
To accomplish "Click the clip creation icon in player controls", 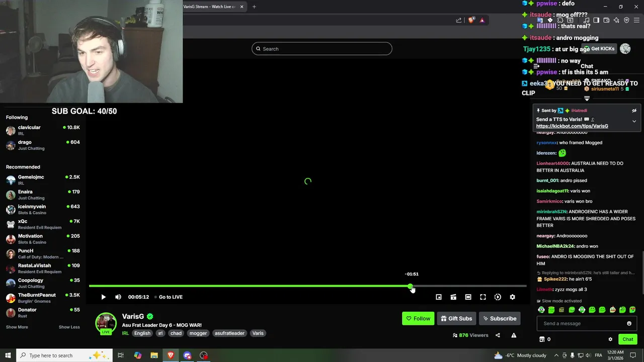I will tap(453, 297).
